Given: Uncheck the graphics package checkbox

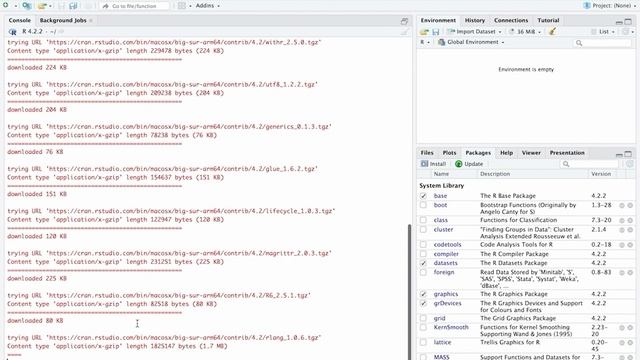Looking at the screenshot, I should pos(423,294).
